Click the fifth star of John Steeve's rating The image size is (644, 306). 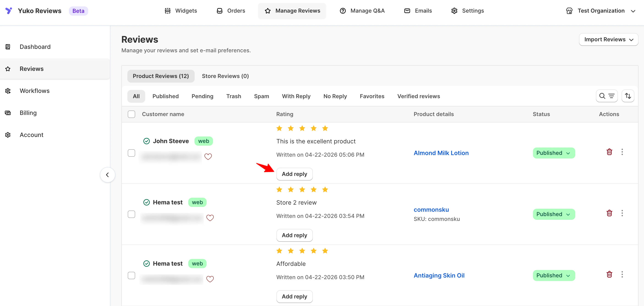tap(325, 128)
